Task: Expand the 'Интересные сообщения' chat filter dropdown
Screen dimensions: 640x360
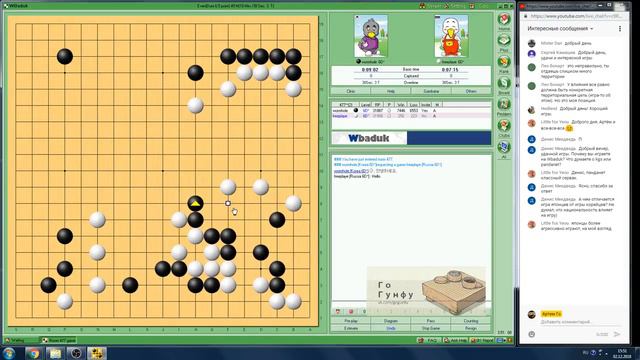Action: pyautogui.click(x=560, y=29)
